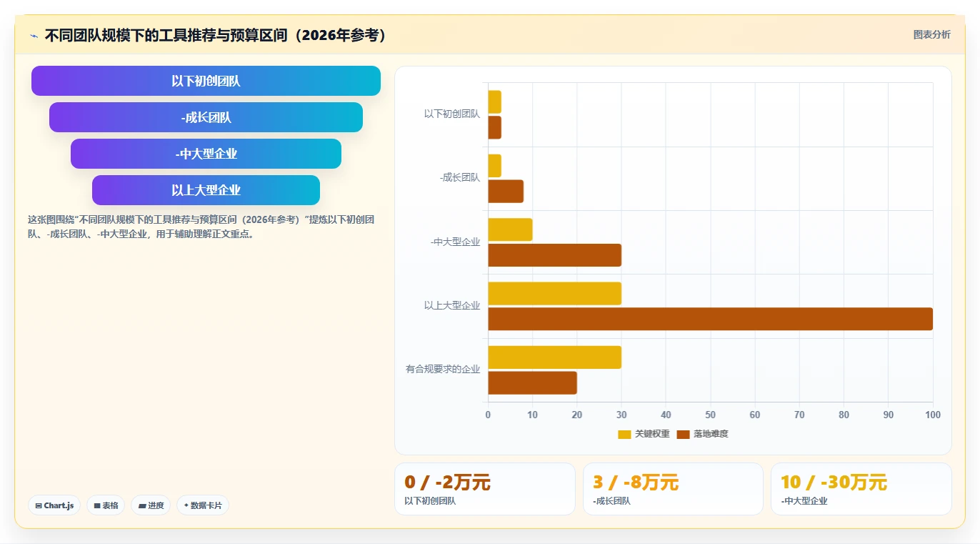Select the 以下初创团队 funnel bar

click(206, 81)
